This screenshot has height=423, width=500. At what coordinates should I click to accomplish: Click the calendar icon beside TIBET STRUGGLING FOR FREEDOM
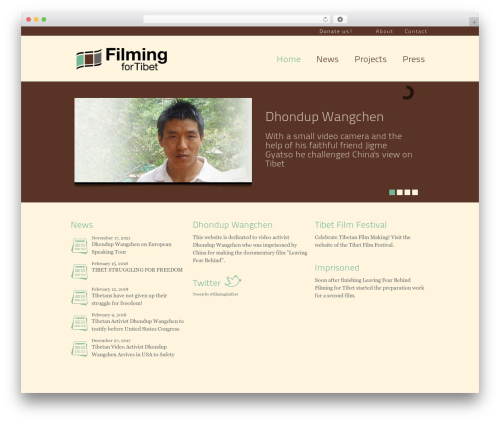coord(79,272)
